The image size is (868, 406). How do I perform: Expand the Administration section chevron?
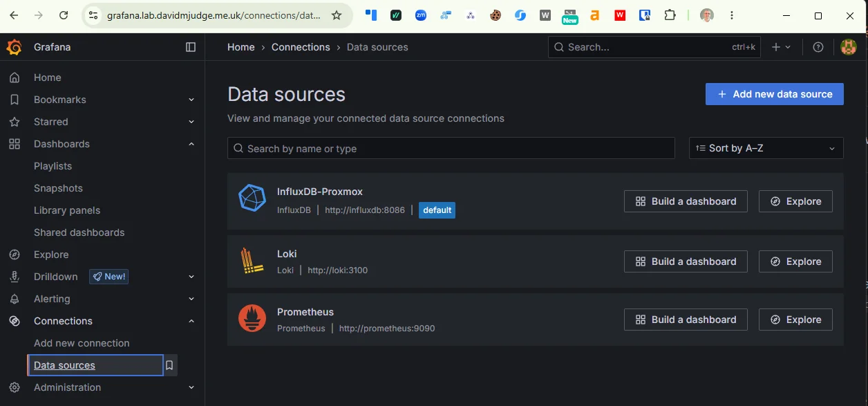(x=191, y=387)
